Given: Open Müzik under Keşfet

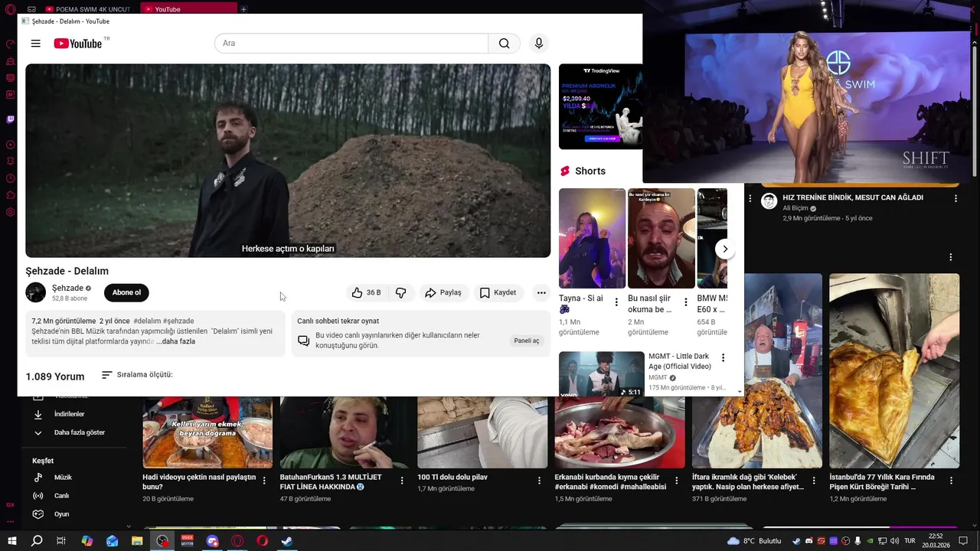Looking at the screenshot, I should tap(63, 478).
